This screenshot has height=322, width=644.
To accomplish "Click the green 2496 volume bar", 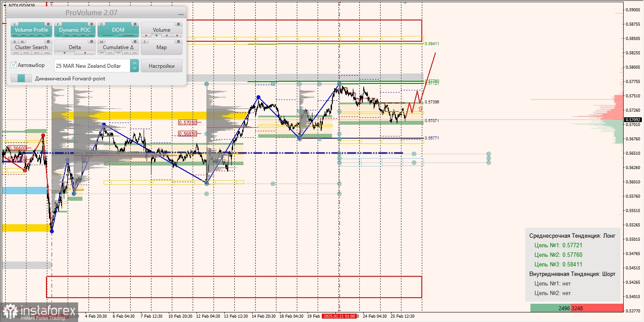I will [x=551, y=308].
